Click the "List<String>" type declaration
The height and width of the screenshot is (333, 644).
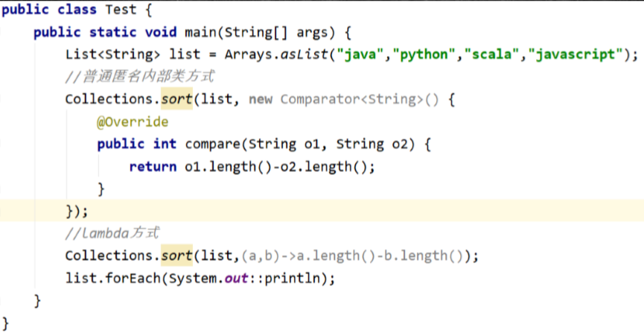click(x=112, y=54)
